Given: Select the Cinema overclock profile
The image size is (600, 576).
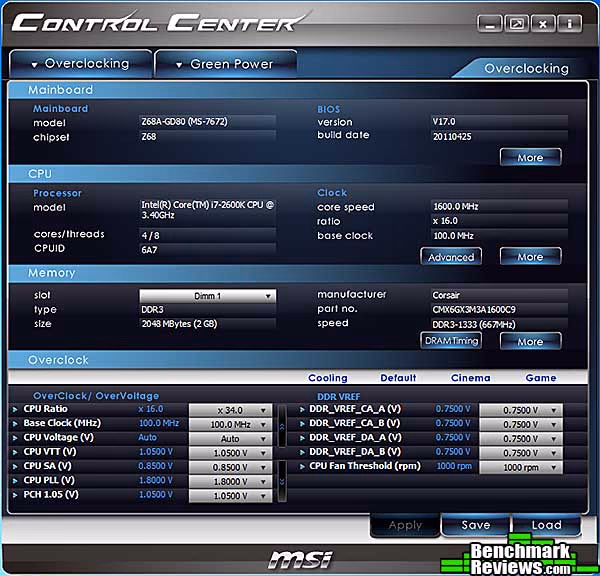Looking at the screenshot, I should tap(470, 378).
